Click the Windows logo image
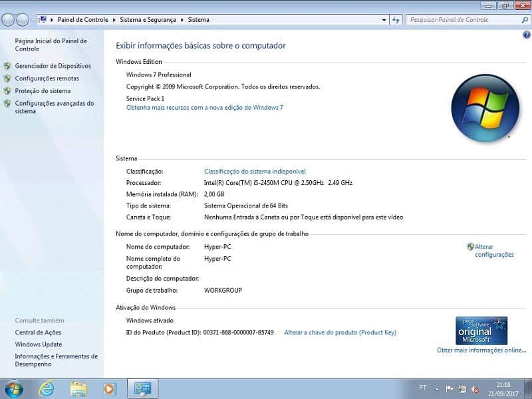The height and width of the screenshot is (399, 532). pos(485,108)
